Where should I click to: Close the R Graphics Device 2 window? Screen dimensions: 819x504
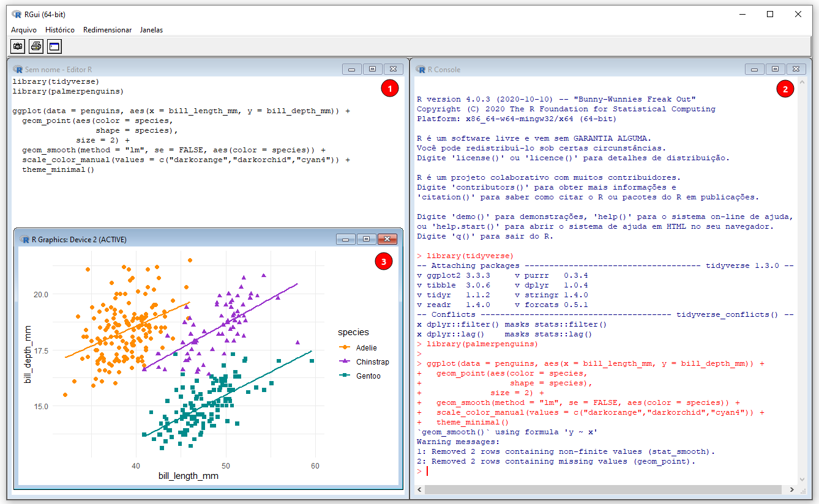pyautogui.click(x=387, y=239)
